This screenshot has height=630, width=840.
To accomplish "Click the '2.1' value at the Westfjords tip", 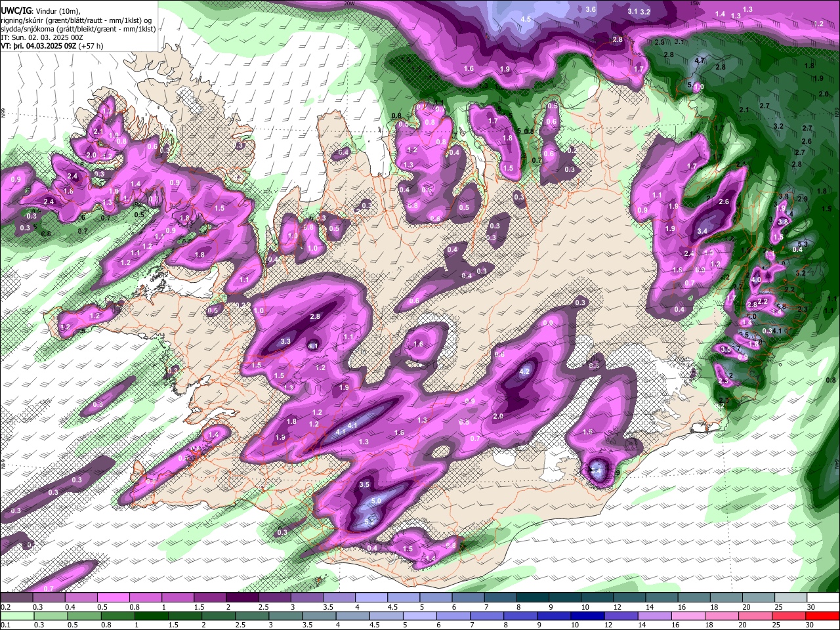I will (99, 131).
